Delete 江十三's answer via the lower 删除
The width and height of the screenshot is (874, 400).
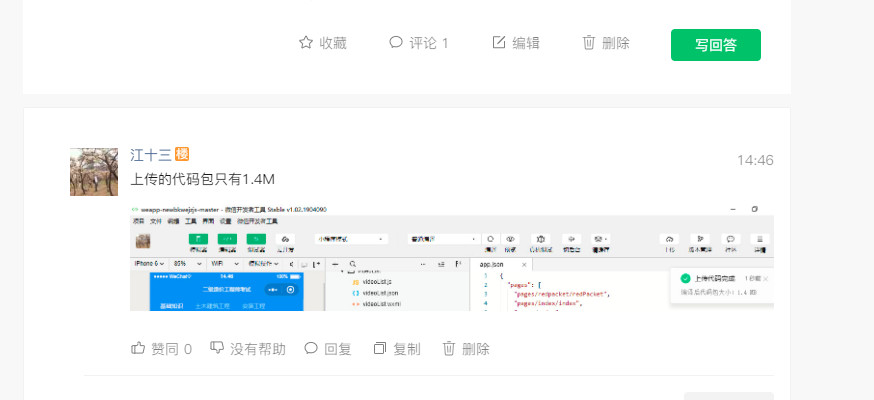coord(466,349)
